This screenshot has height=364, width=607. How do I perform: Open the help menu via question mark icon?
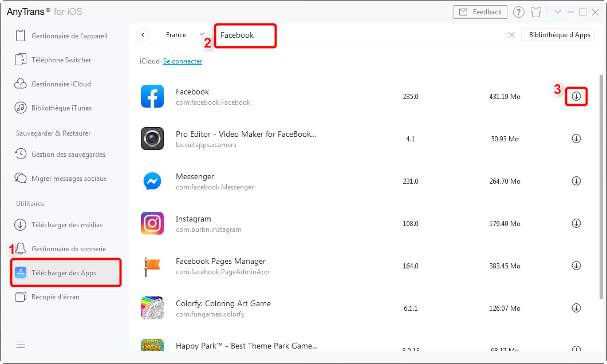519,11
